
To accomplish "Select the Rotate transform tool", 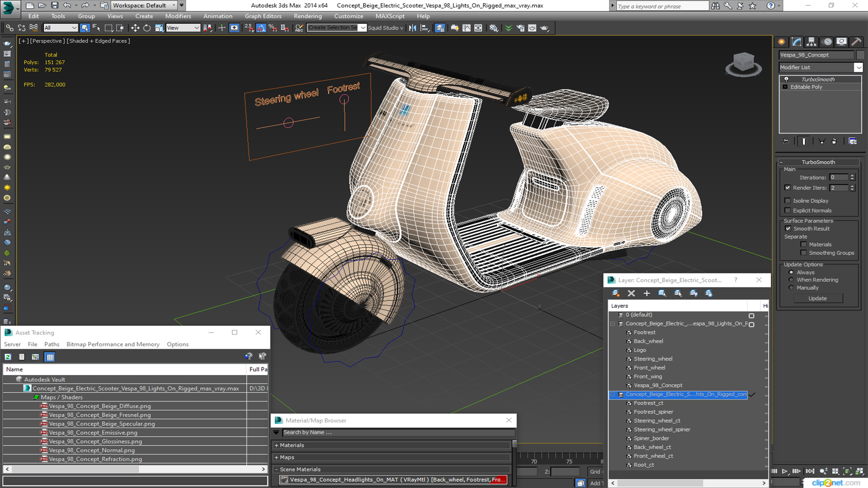I will click(147, 28).
